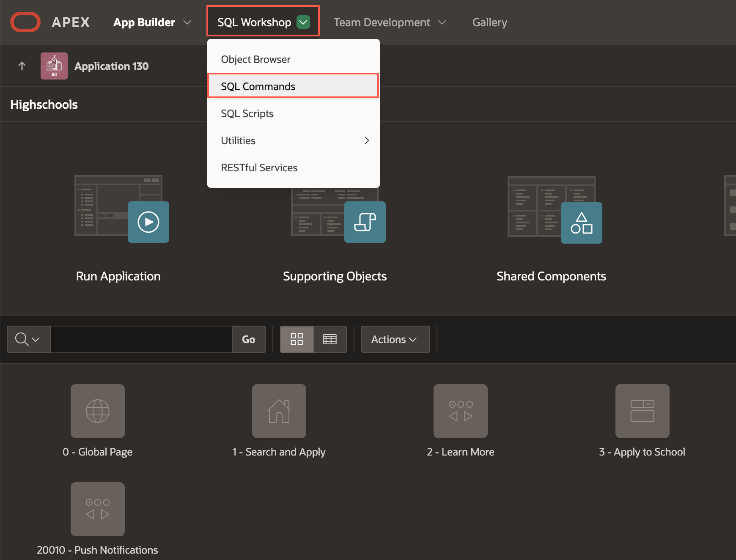Screen dimensions: 736x560
Task: Open the Supporting Objects label
Action: 335,276
